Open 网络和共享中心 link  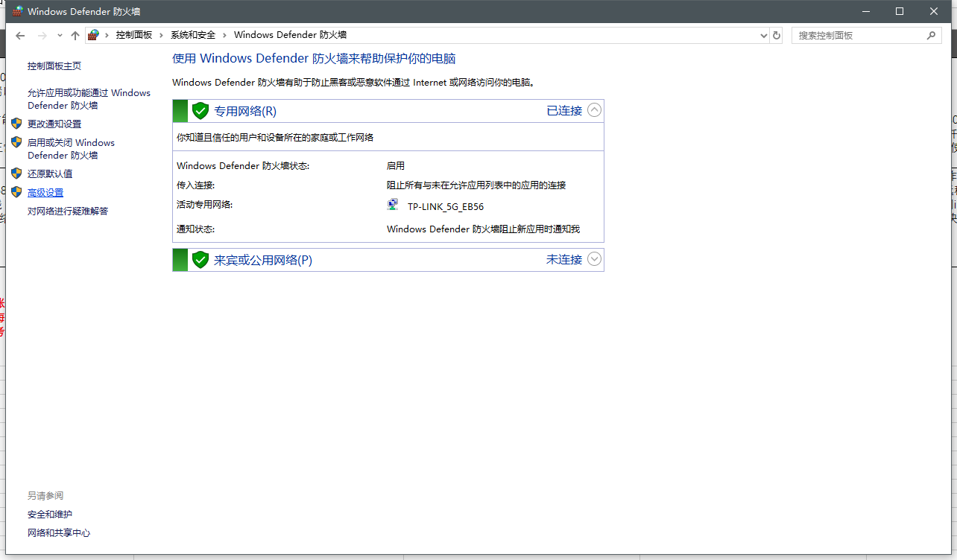59,533
